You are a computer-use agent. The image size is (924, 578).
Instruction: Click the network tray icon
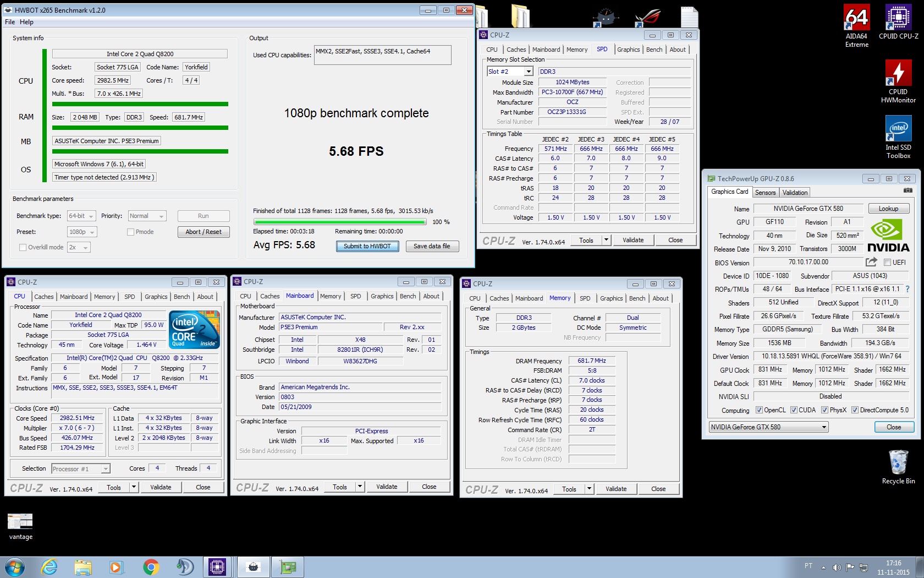point(864,567)
